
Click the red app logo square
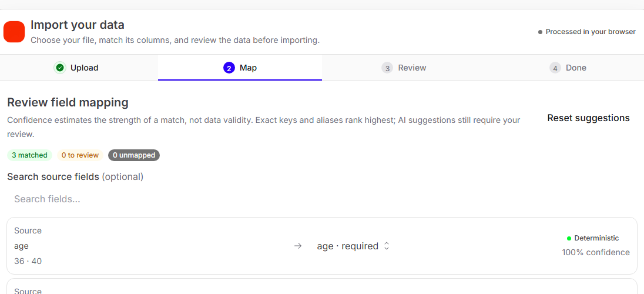click(x=14, y=32)
